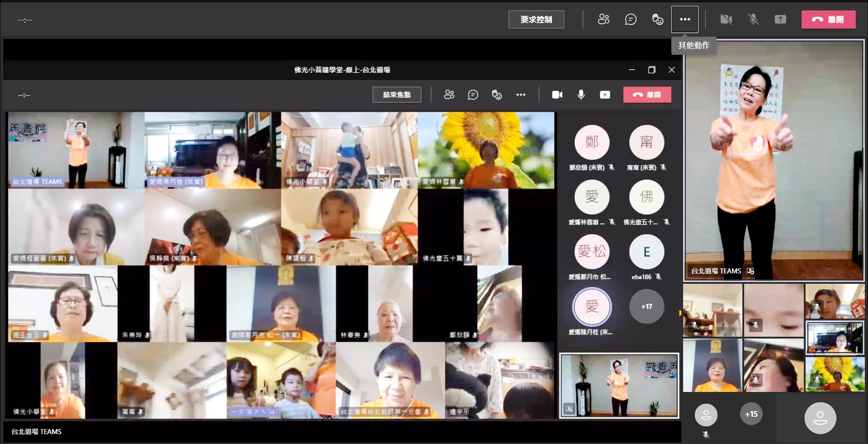Click the share content tray icon
Screen dimensions: 868x444
coord(780,19)
